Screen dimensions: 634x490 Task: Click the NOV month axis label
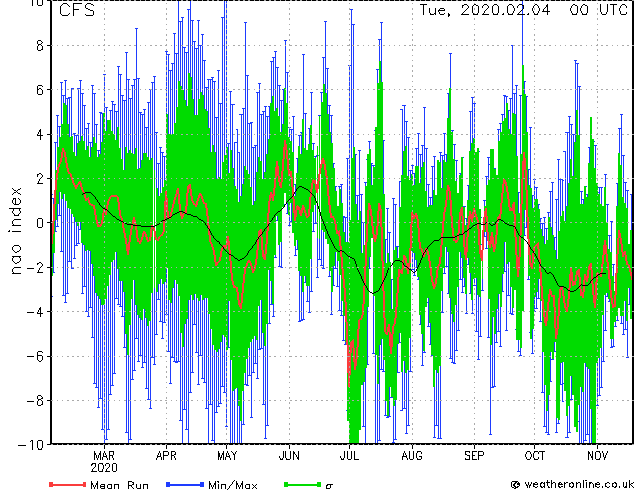click(597, 456)
